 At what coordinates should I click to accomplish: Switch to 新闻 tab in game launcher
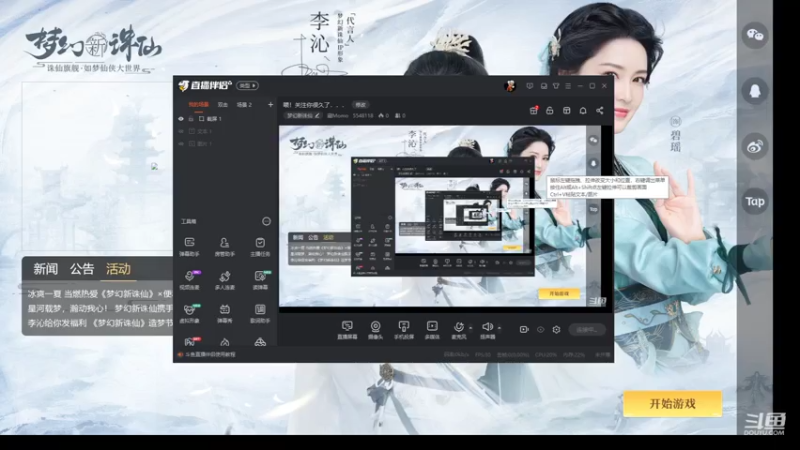point(45,269)
